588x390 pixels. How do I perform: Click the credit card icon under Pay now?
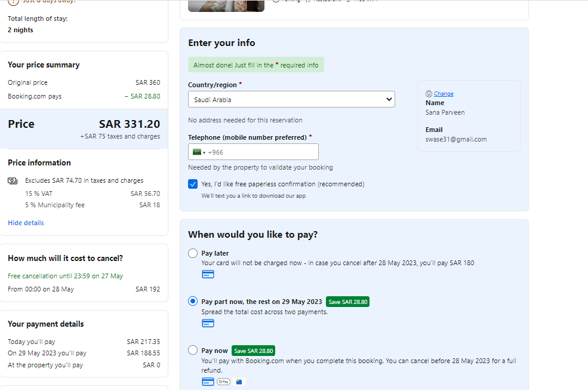click(208, 382)
